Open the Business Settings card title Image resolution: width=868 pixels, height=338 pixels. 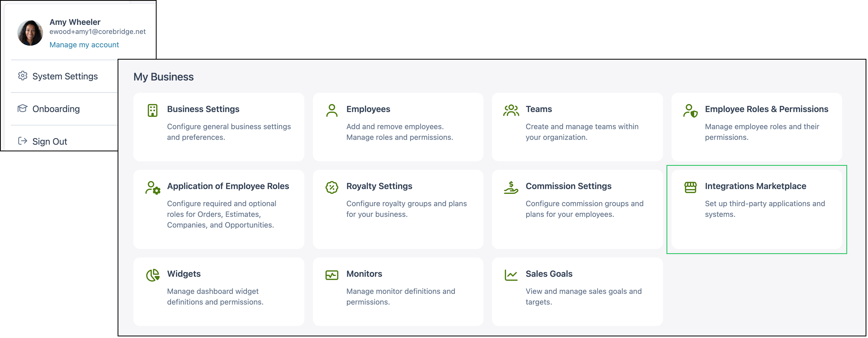[203, 109]
